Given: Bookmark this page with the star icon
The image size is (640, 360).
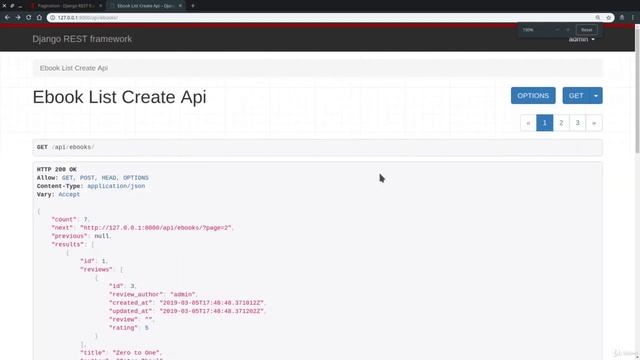Looking at the screenshot, I should tap(609, 18).
